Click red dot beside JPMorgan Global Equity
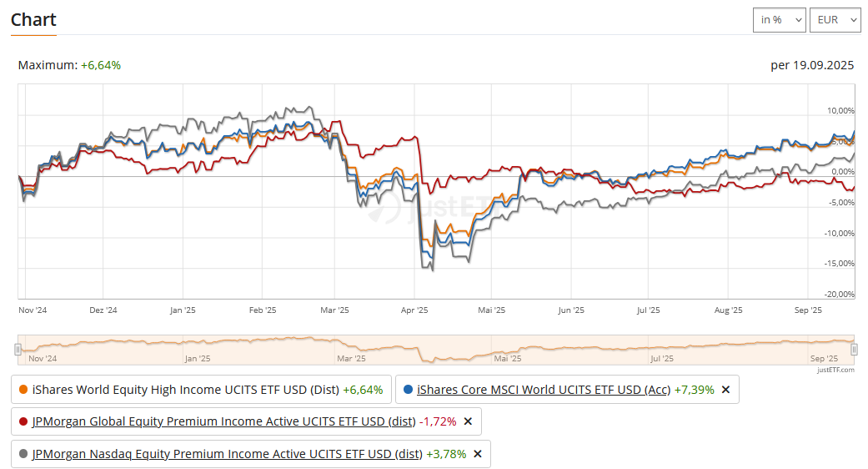Viewport: 868px width, 469px height. 23,421
